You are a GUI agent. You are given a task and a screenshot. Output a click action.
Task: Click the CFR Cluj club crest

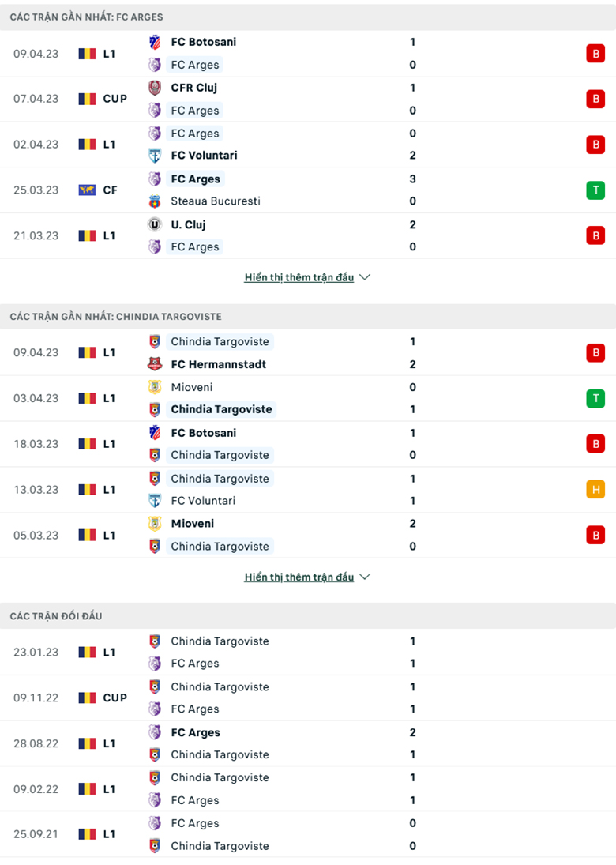[x=155, y=88]
